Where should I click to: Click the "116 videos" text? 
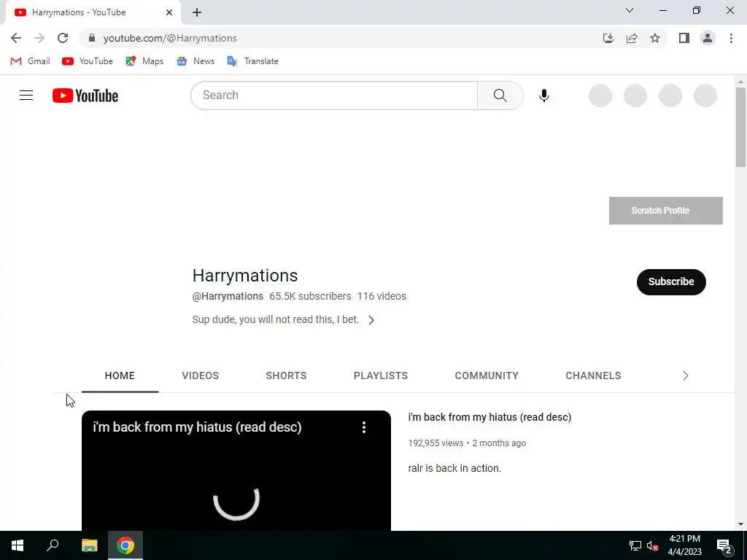[382, 296]
